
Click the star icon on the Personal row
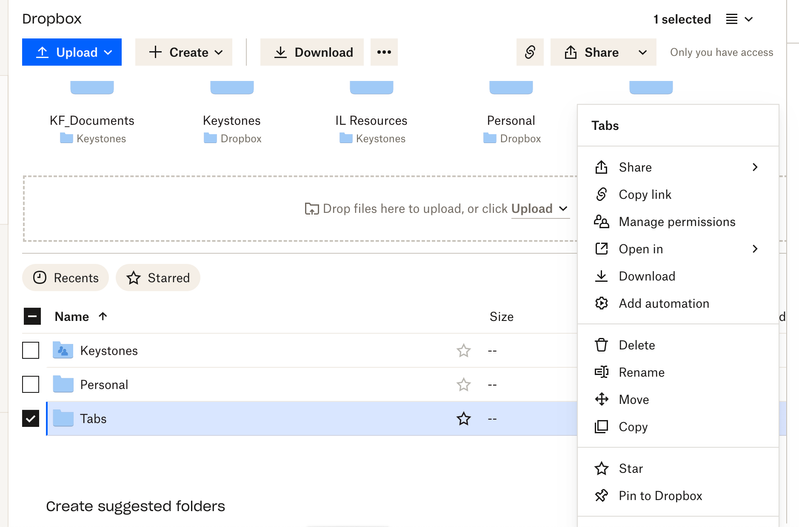[x=463, y=385]
